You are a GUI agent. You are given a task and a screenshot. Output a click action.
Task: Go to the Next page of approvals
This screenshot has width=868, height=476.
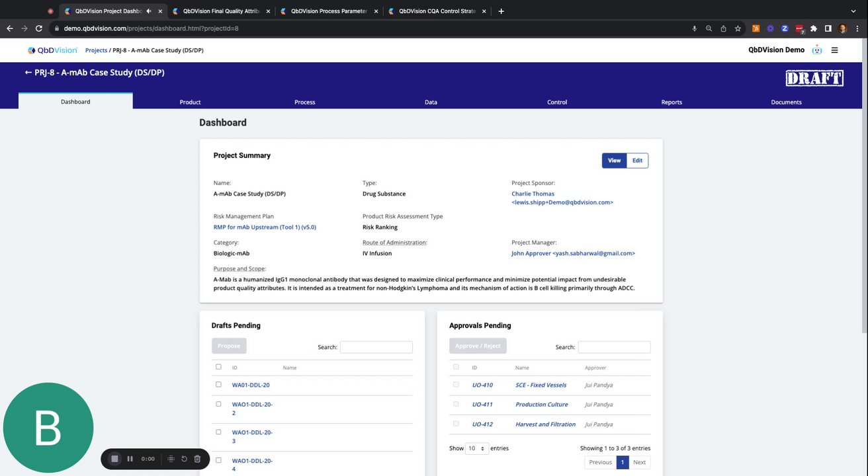(639, 462)
